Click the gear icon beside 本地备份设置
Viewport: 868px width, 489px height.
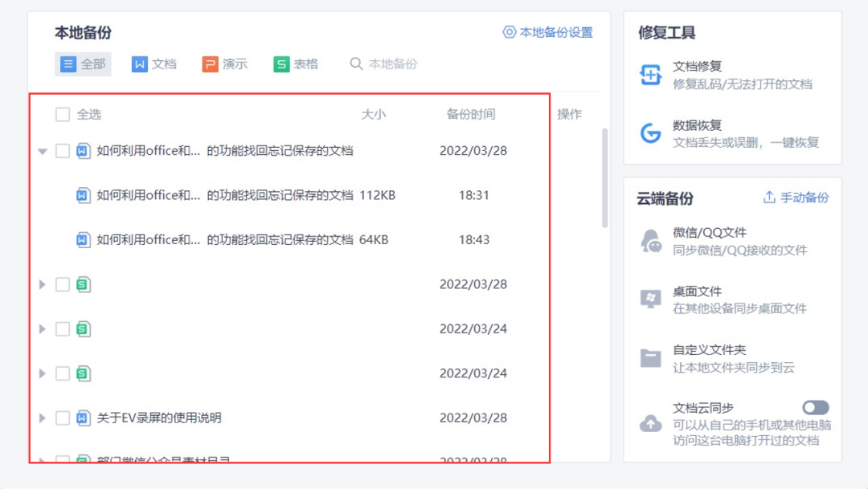point(509,32)
